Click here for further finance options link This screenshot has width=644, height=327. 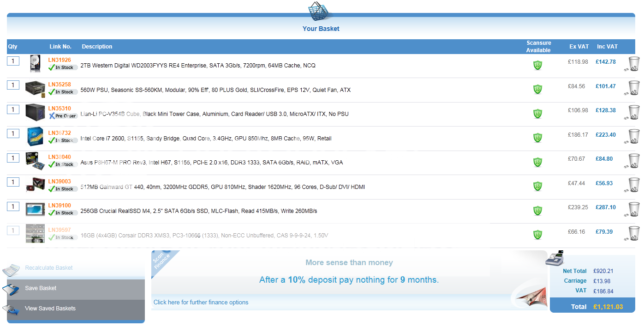click(201, 303)
